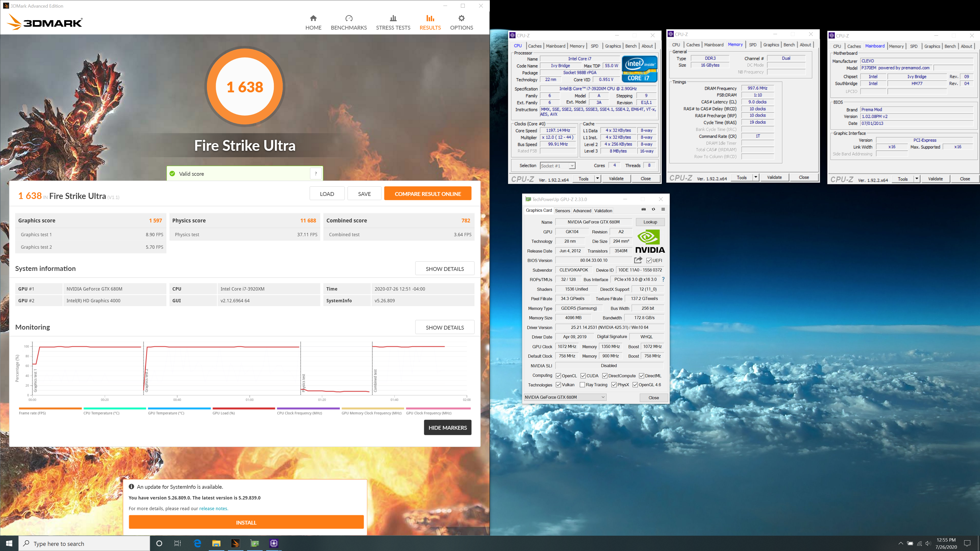The width and height of the screenshot is (980, 551).
Task: Open the Graphics tab in the right CPU-Z window
Action: (x=932, y=46)
